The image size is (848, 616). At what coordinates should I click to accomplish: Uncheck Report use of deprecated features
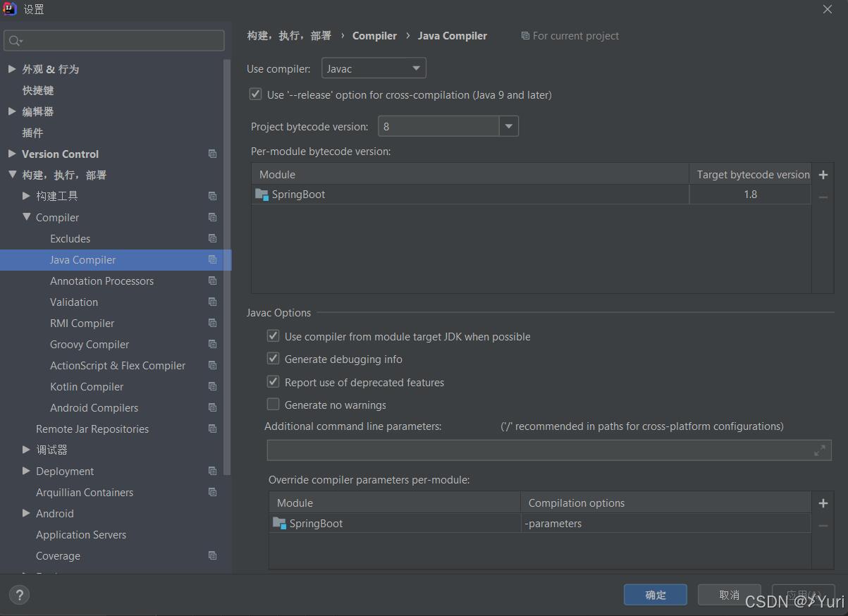pos(273,381)
